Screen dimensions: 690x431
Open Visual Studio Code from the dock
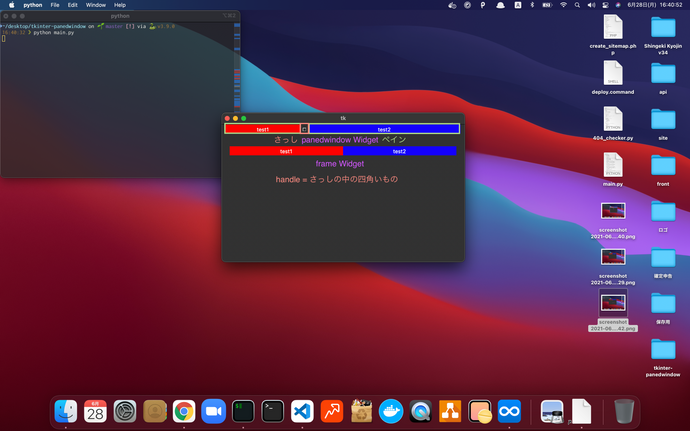[302, 410]
